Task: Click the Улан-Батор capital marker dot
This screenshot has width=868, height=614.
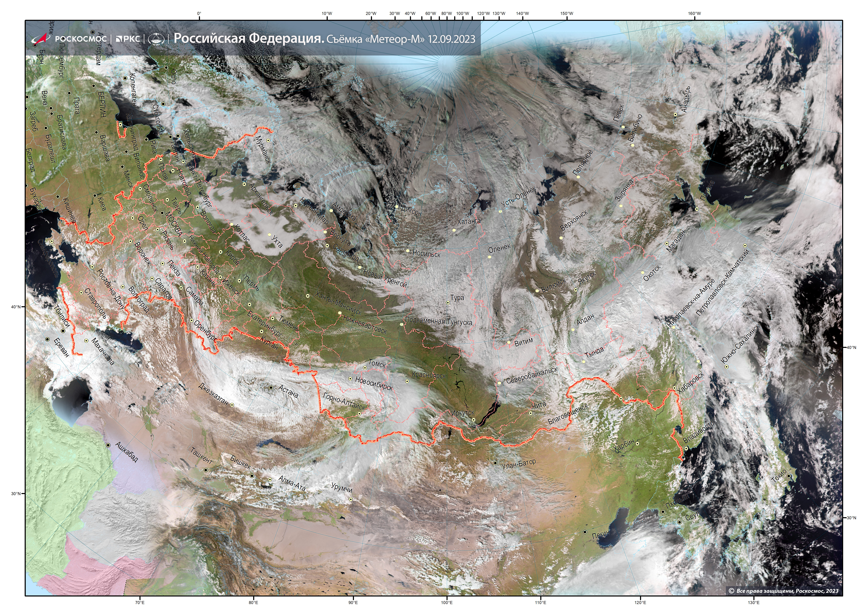Action: coord(495,463)
